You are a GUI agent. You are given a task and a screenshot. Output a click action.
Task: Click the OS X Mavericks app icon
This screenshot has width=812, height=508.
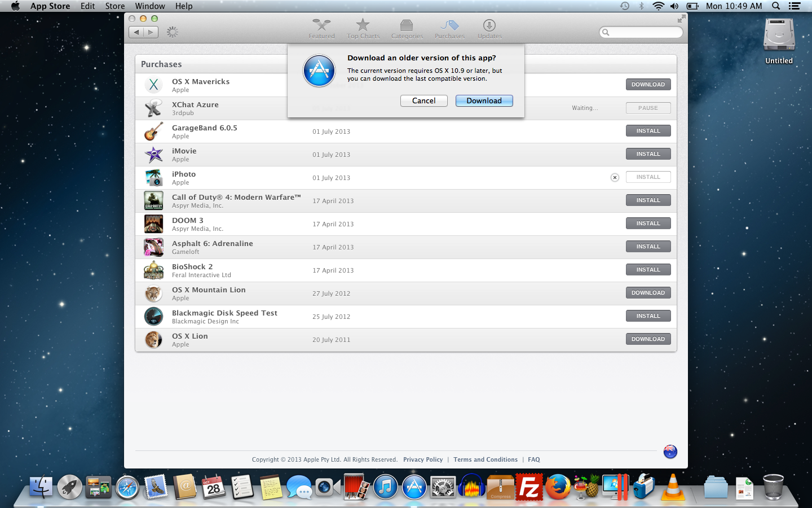[153, 85]
